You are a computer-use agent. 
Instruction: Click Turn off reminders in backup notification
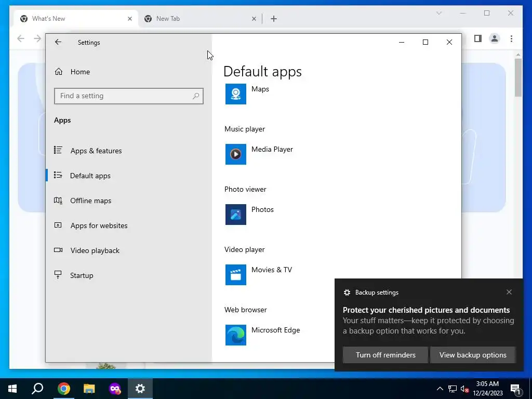[385, 355]
